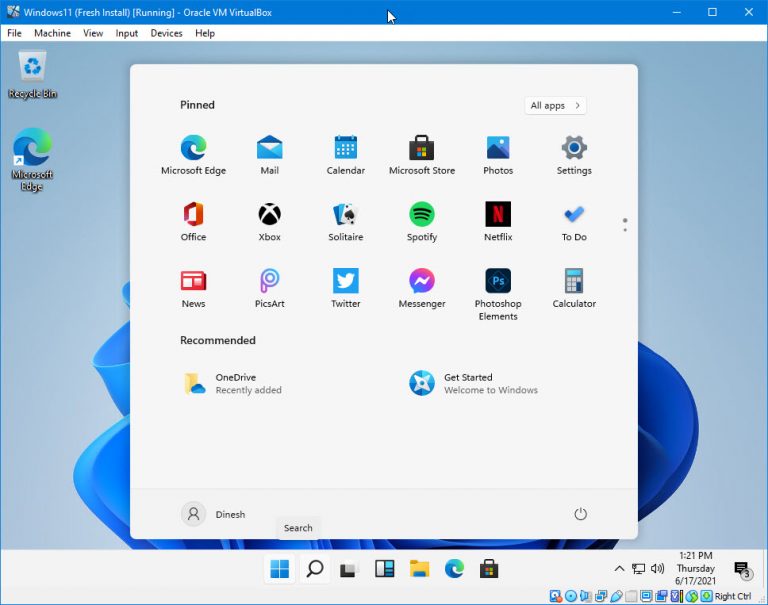
Task: Open the VirtualBox Devices menu
Action: click(166, 33)
